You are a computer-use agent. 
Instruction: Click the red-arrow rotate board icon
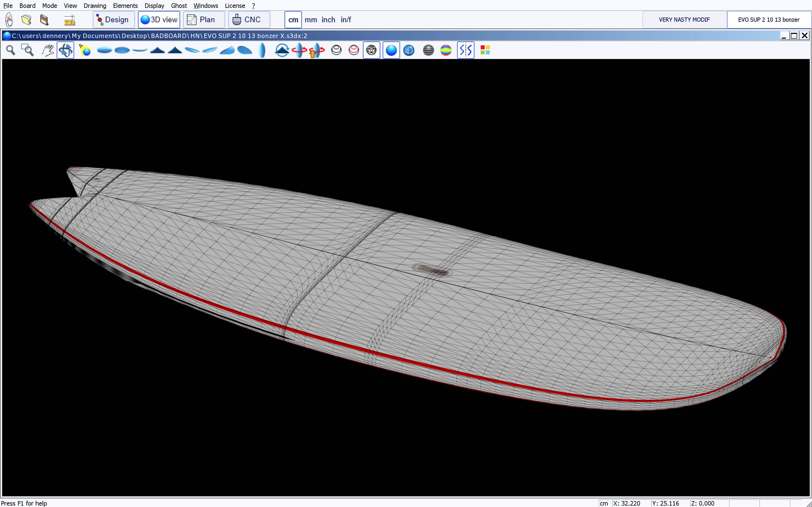coord(299,50)
